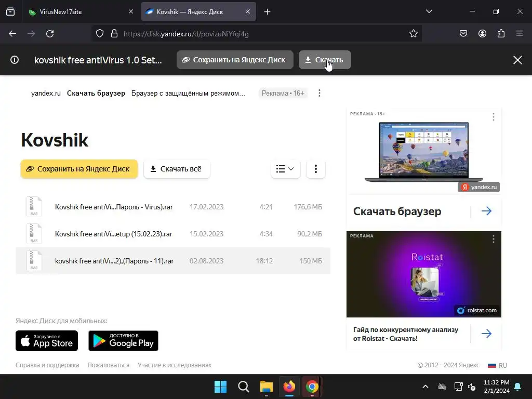Click the forward navigation arrow
The height and width of the screenshot is (399, 532).
tap(31, 34)
